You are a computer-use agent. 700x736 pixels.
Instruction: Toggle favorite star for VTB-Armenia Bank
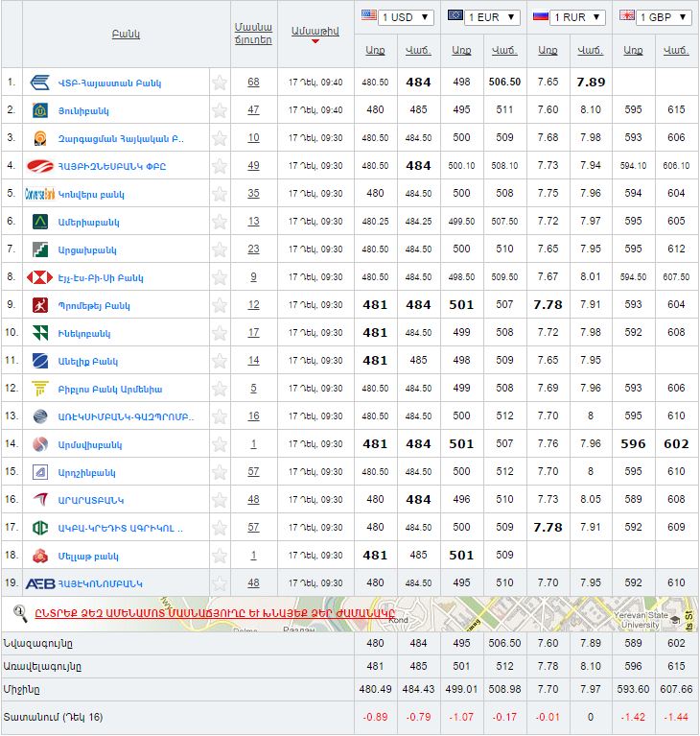click(220, 83)
